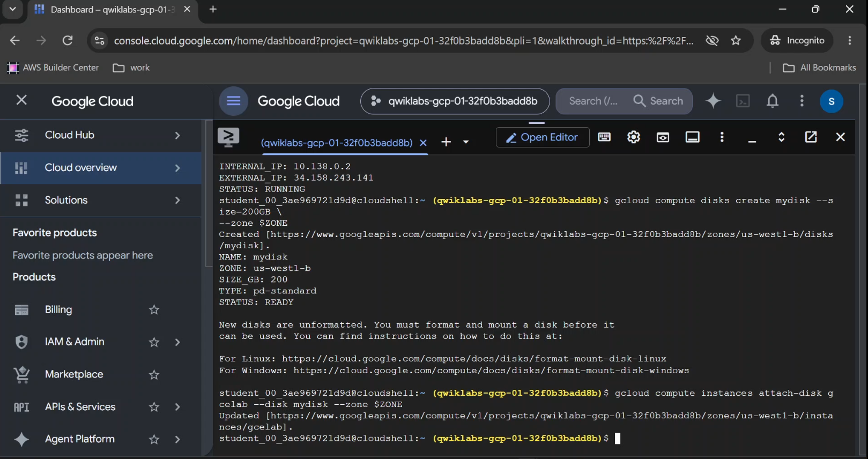This screenshot has width=868, height=459.
Task: Select the qwiklabs-gcp-01-32f0b3badd8b terminal tab
Action: (x=337, y=143)
